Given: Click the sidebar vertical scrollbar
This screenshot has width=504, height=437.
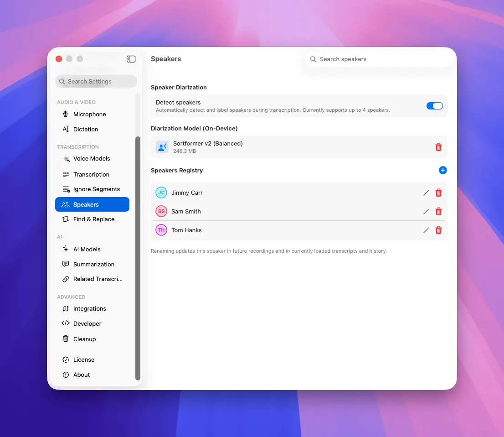Looking at the screenshot, I should point(138,258).
